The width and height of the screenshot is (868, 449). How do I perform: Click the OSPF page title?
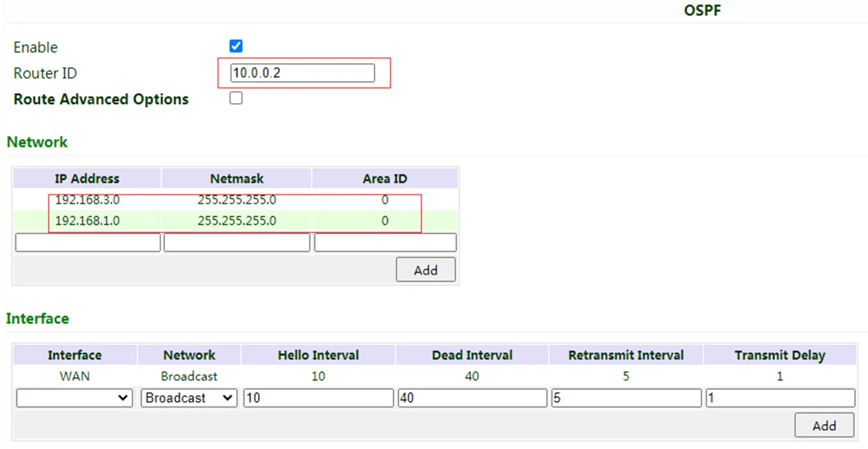[x=702, y=11]
